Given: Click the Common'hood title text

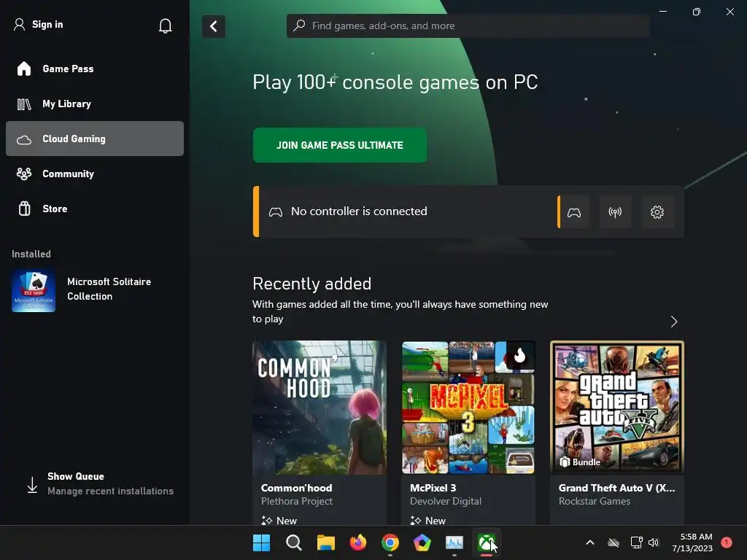Looking at the screenshot, I should click(296, 488).
